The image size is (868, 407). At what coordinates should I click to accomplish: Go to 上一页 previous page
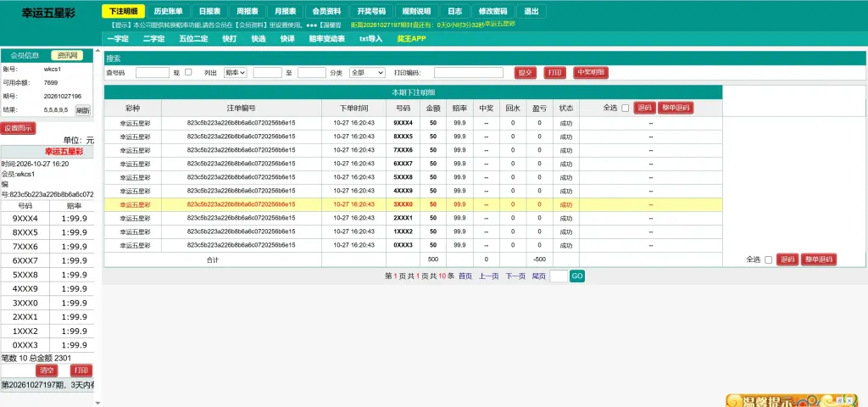click(489, 276)
